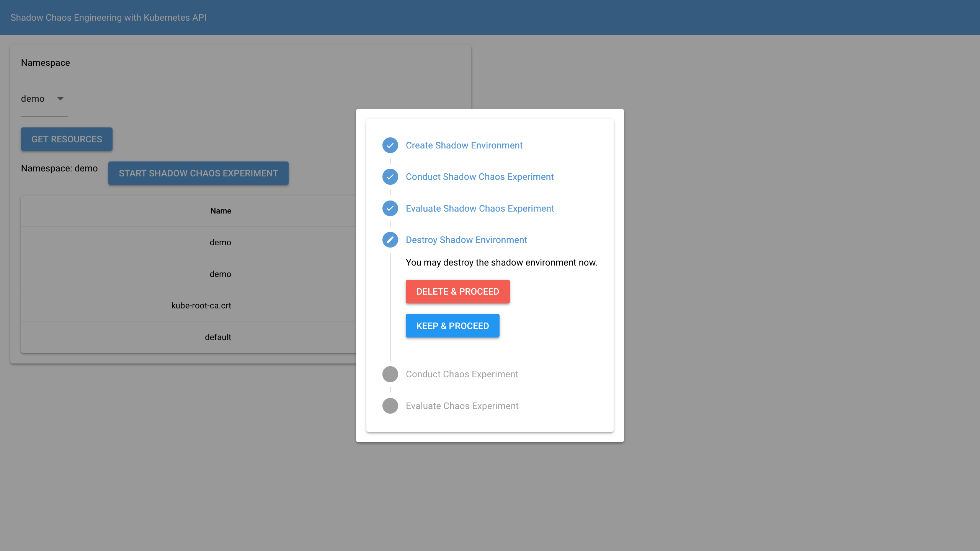980x551 pixels.
Task: Select the Evaluate Chaos Experiment step label
Action: (462, 406)
